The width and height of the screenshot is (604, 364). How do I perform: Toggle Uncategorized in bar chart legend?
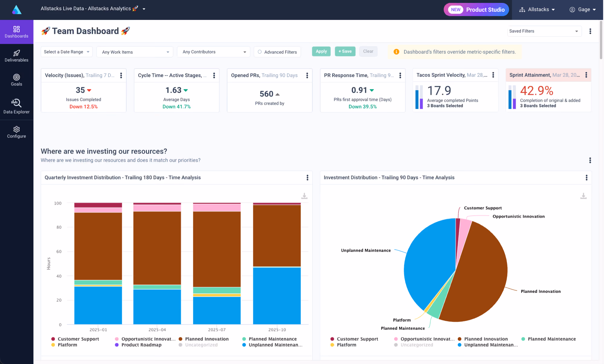pos(198,345)
